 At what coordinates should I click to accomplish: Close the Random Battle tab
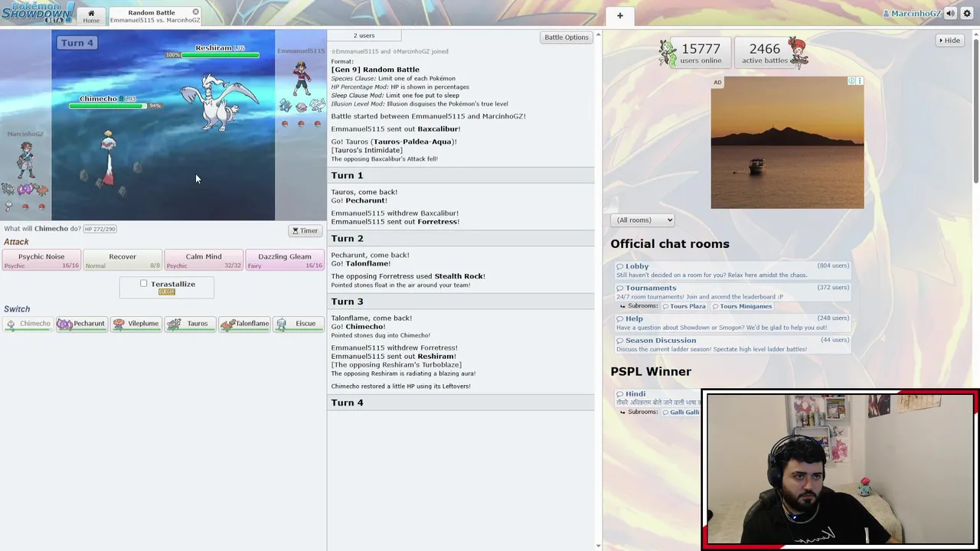click(195, 12)
